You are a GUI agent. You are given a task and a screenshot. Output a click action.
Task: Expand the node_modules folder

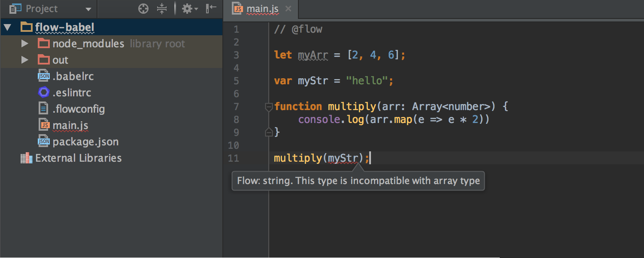click(24, 43)
